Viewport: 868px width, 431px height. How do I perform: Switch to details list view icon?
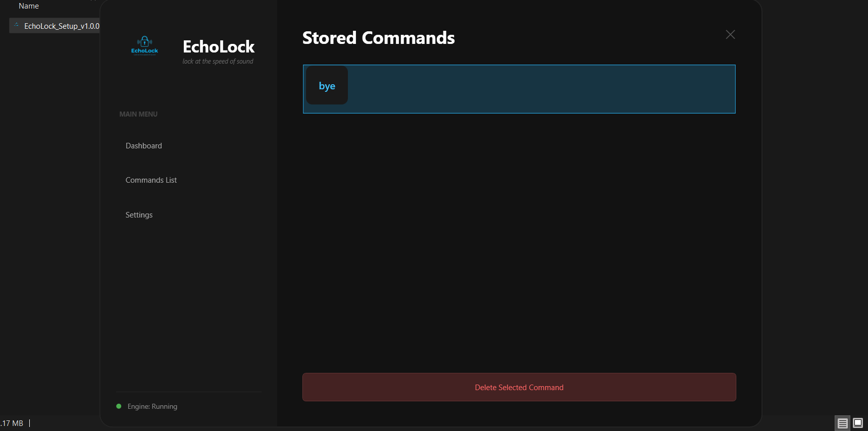pos(842,423)
